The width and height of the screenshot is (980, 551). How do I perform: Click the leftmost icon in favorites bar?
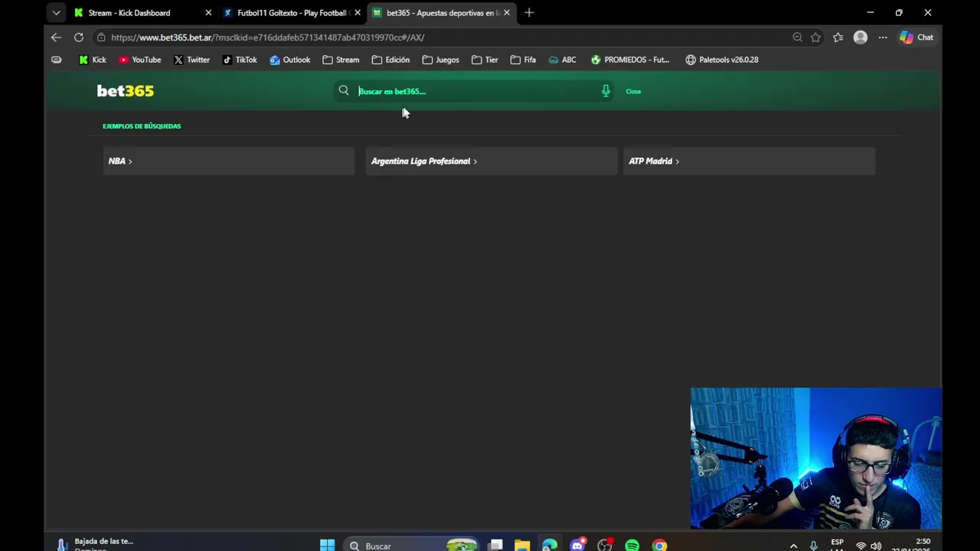pyautogui.click(x=56, y=60)
